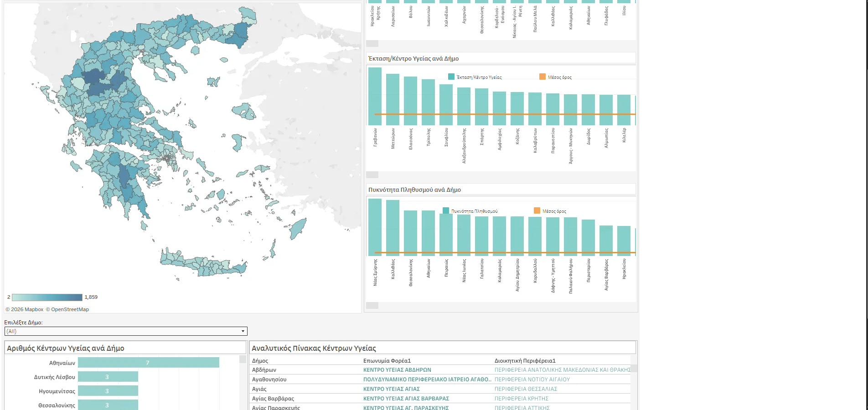868x410 pixels.
Task: Click the Έκταση/Κέντρο Υγείας ανά Δήμο chart title
Action: [x=413, y=58]
